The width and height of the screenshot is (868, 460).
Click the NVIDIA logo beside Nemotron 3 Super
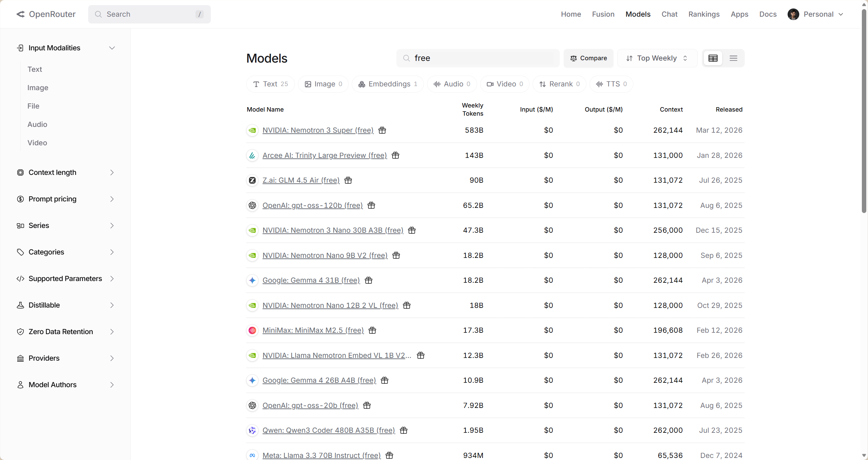click(x=252, y=130)
